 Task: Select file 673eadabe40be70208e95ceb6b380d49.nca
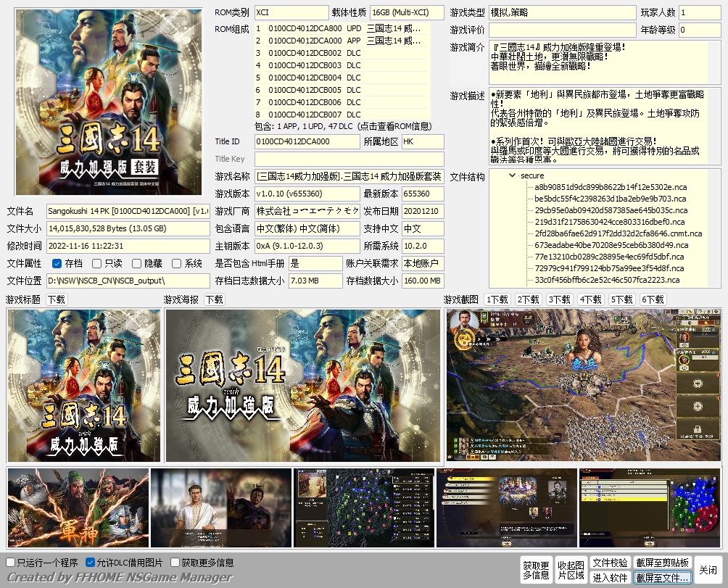click(x=611, y=245)
